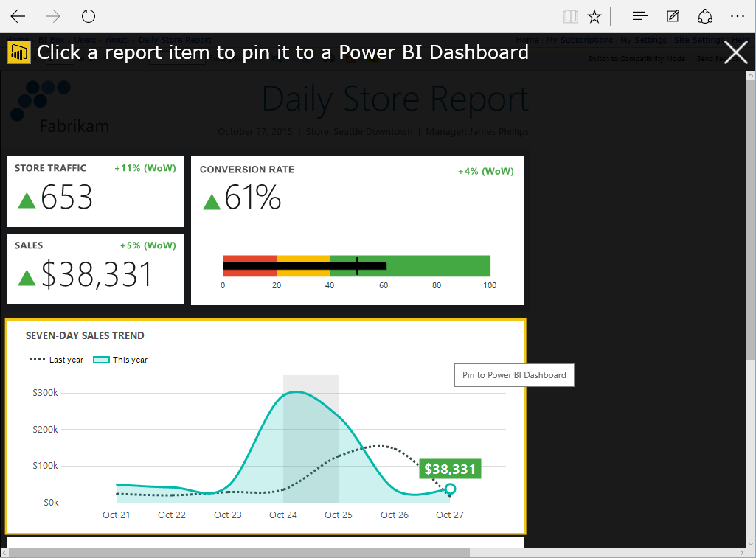The height and width of the screenshot is (558, 756).
Task: Select the Store Traffic tile to pin it
Action: point(94,192)
